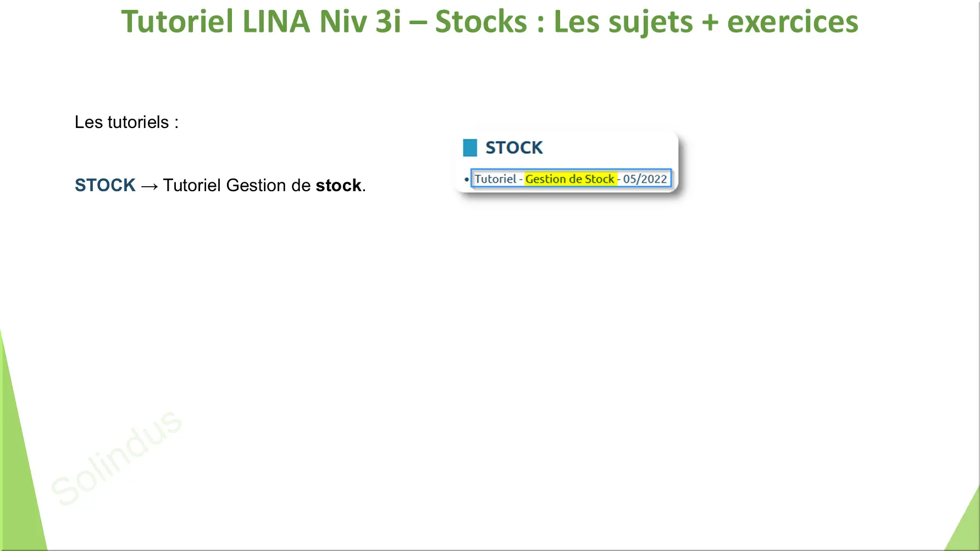Viewport: 980px width, 551px height.
Task: Click Niv 3i in the slide title
Action: tap(361, 21)
